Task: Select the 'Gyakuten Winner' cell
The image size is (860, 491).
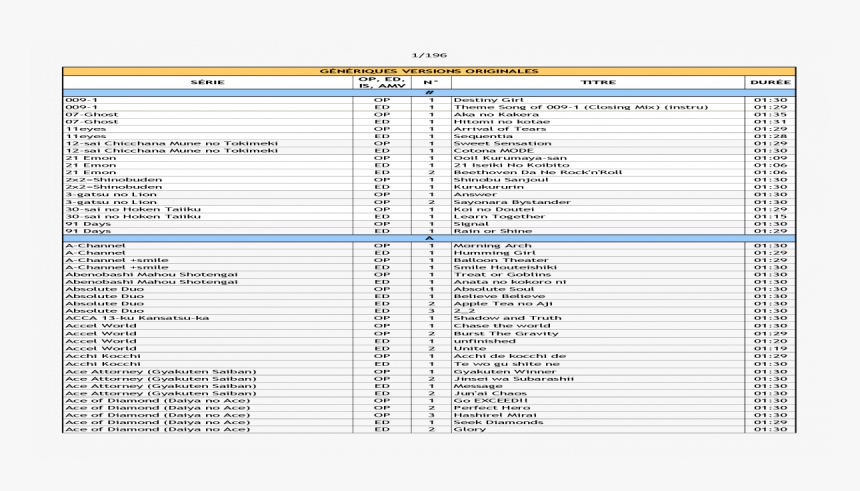Action: (598, 371)
